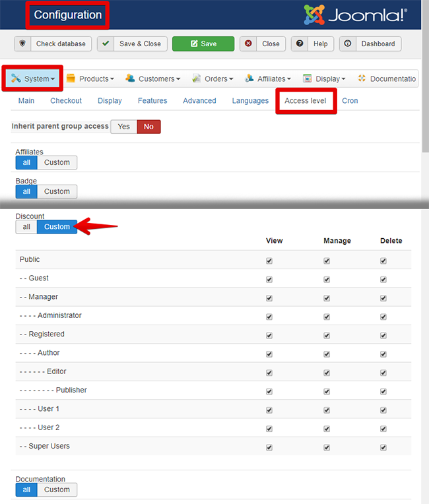Click the wrench icon in System menu
429x504 pixels.
pyautogui.click(x=16, y=78)
